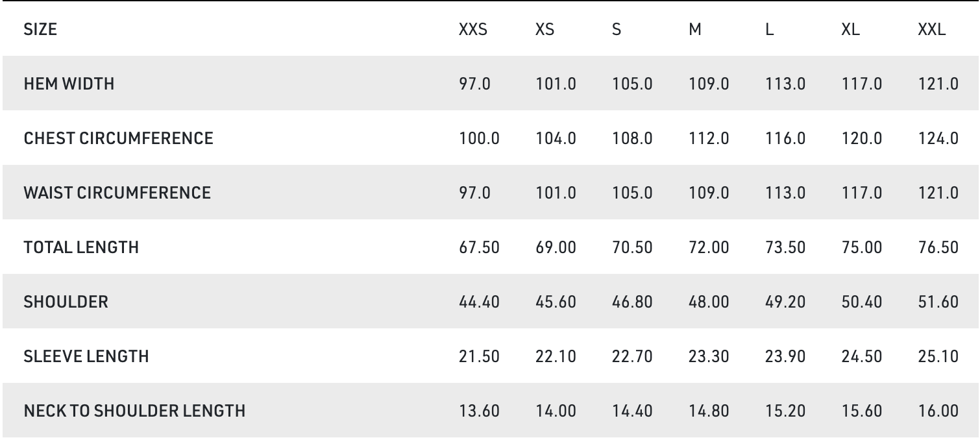The width and height of the screenshot is (980, 440).
Task: Select the CHEST CIRCUMFERENCE row label
Action: pos(118,138)
